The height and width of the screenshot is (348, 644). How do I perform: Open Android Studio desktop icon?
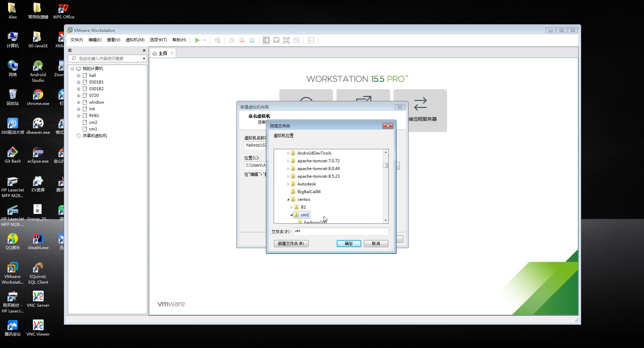pos(38,71)
